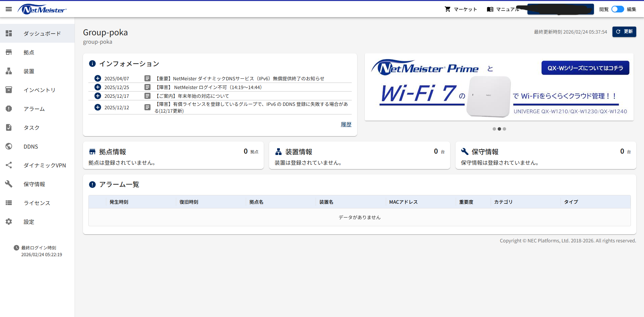Click the 年末年始の対応について notice text
The width and height of the screenshot is (644, 317).
pyautogui.click(x=192, y=96)
